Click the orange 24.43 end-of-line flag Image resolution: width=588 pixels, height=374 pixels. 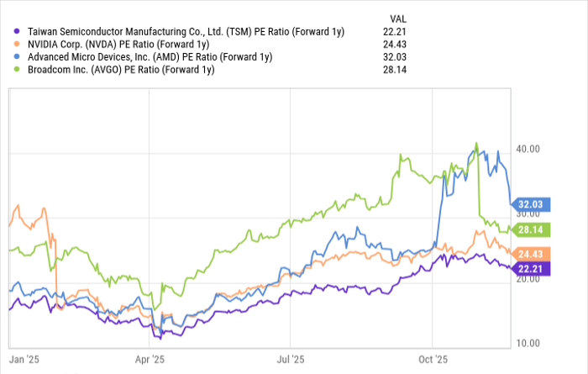tap(531, 254)
